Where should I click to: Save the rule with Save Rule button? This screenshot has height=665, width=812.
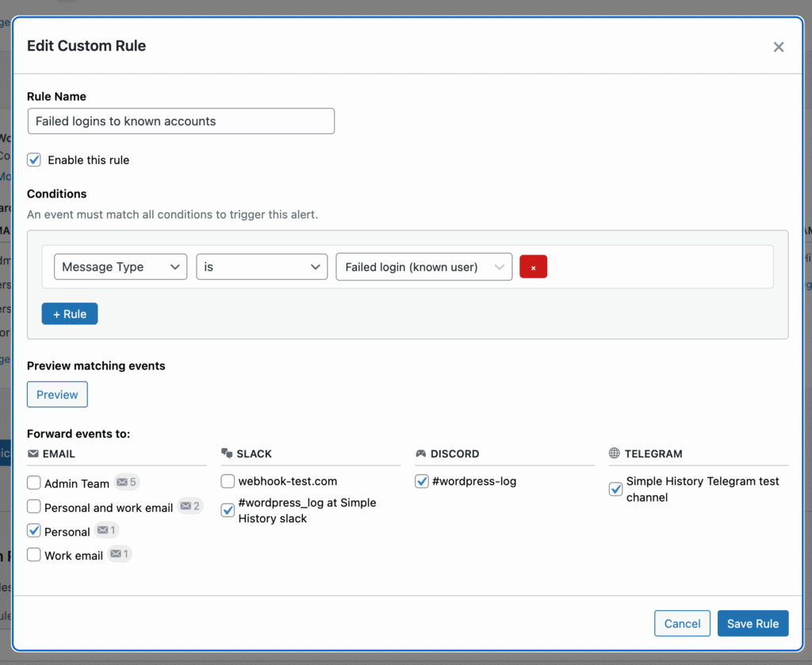[753, 623]
